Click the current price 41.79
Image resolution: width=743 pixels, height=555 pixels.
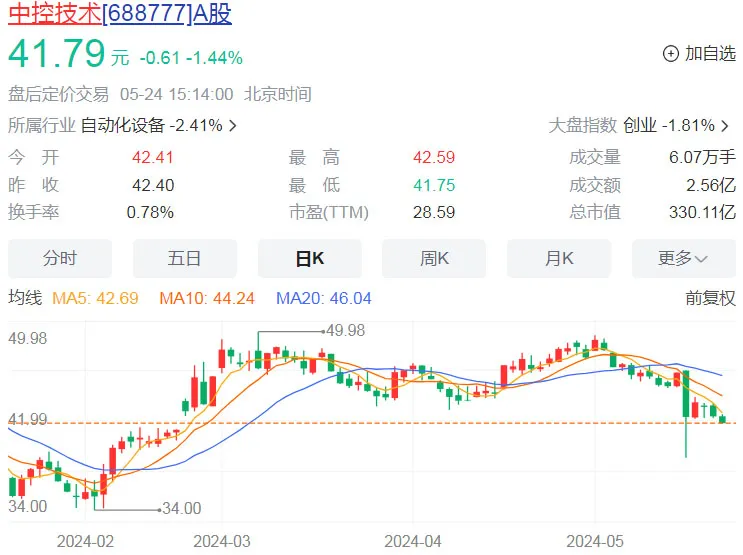coord(56,53)
